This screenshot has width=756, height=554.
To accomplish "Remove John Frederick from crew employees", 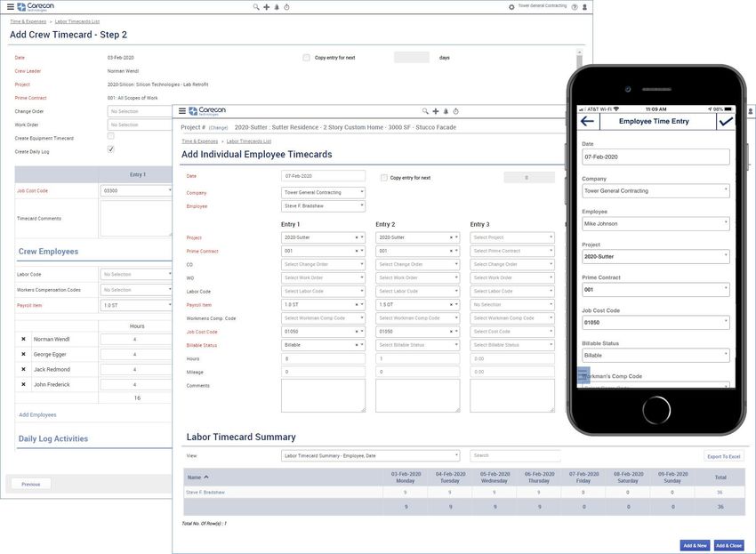I will point(23,384).
